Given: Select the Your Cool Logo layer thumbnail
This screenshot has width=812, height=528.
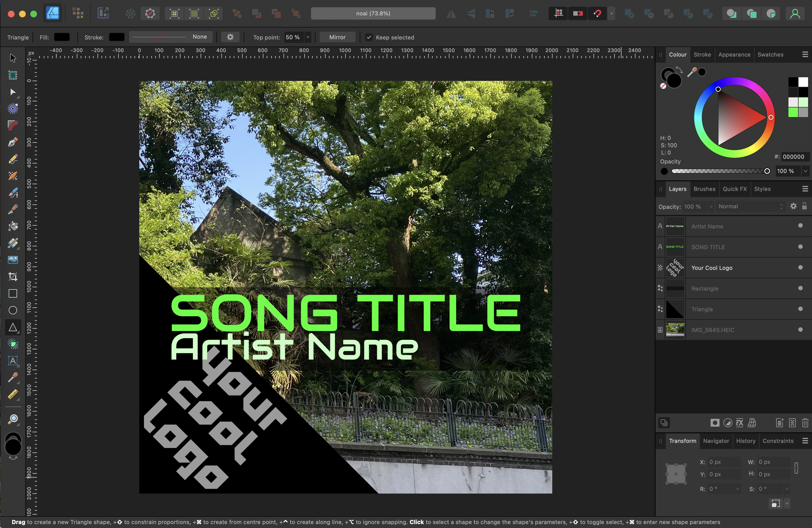Looking at the screenshot, I should (675, 268).
